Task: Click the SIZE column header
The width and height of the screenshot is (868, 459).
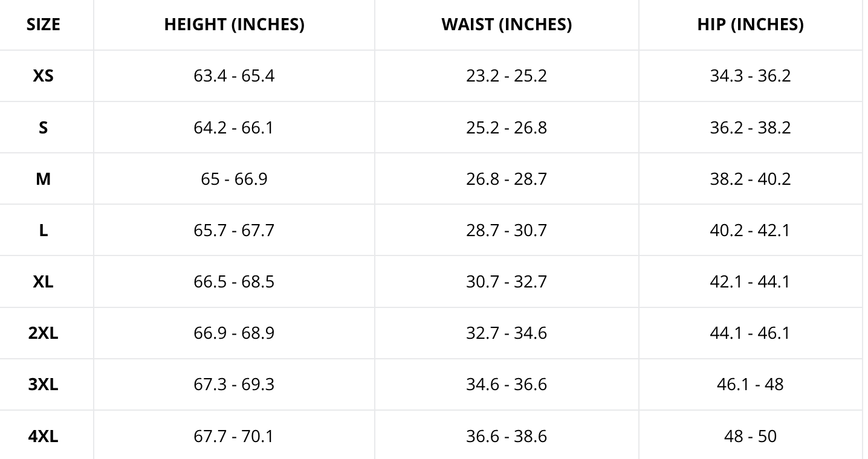Action: click(x=44, y=24)
